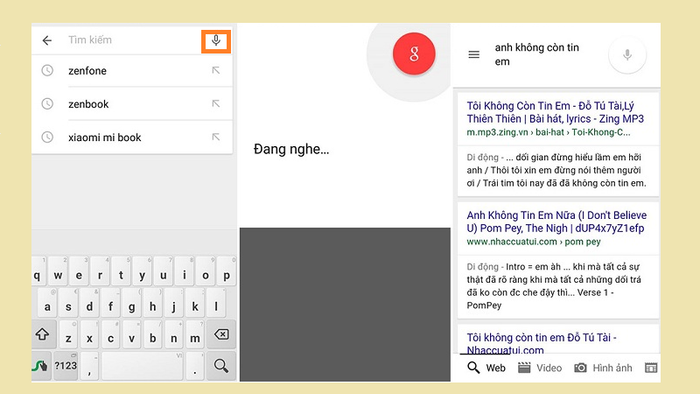The height and width of the screenshot is (394, 700).
Task: Tap the keyboard search magnifier key
Action: [221, 366]
